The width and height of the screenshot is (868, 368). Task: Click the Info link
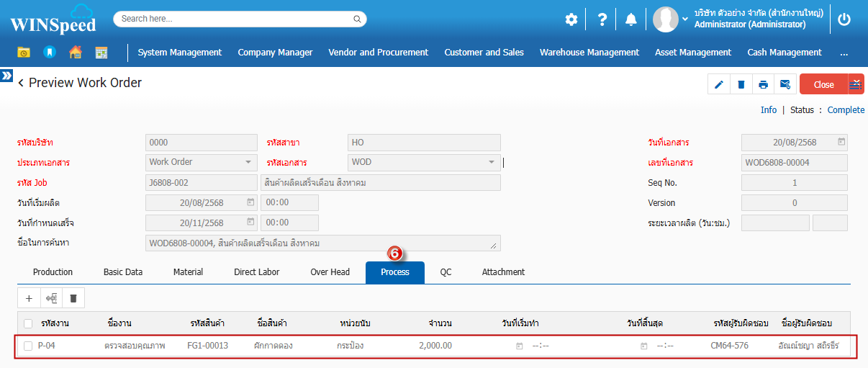pyautogui.click(x=769, y=110)
